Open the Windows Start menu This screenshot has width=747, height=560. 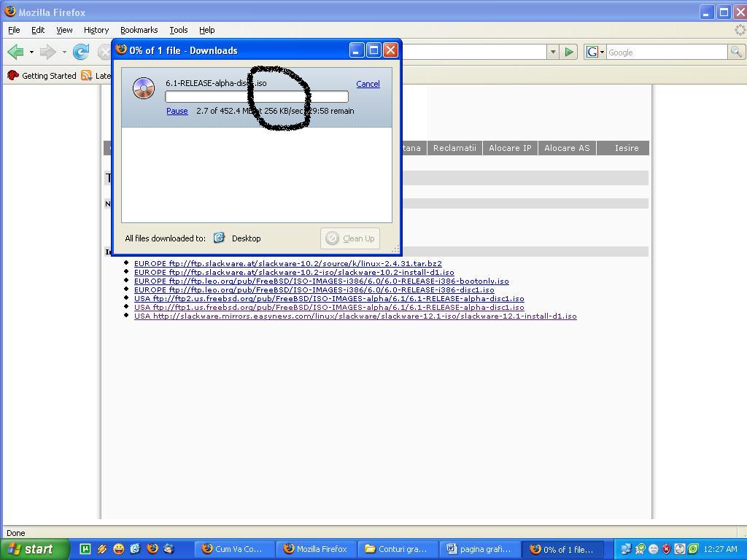tap(34, 549)
